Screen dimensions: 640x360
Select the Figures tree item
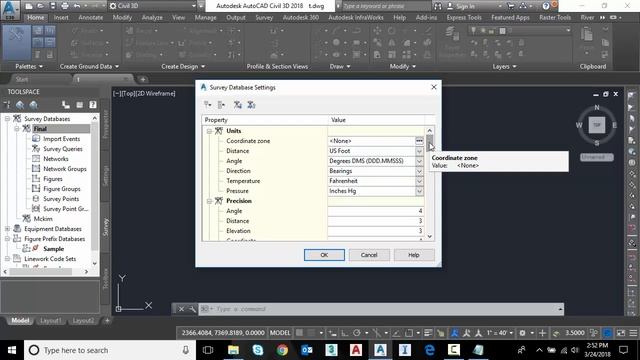(53, 179)
